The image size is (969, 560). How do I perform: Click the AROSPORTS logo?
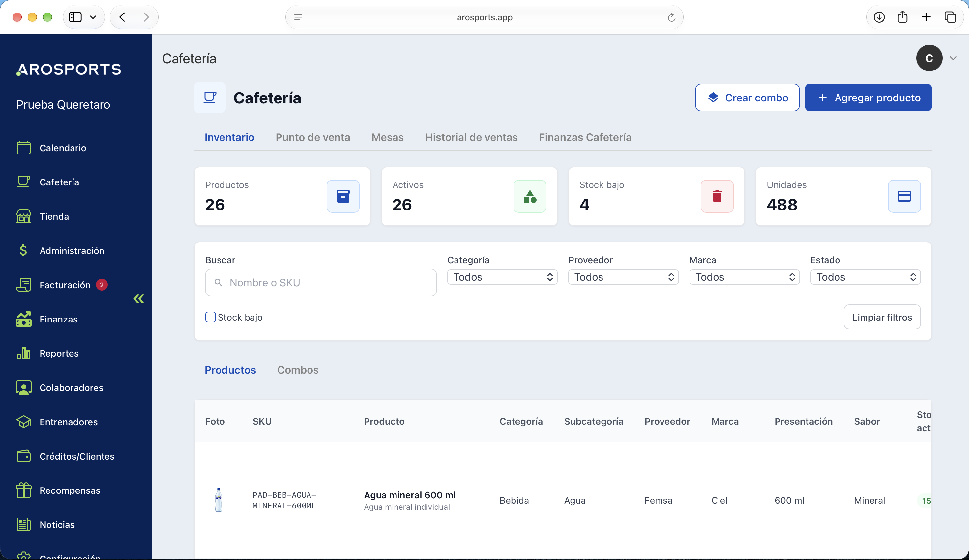coord(69,69)
